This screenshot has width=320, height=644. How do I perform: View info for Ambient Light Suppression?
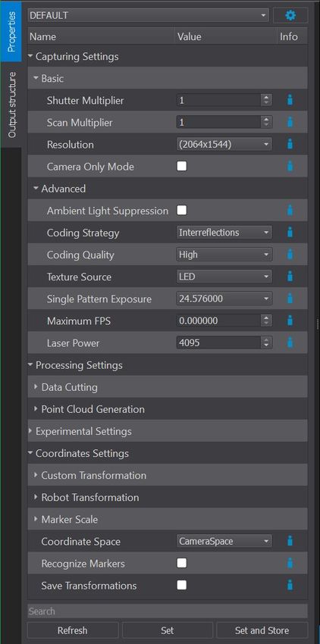coord(290,211)
